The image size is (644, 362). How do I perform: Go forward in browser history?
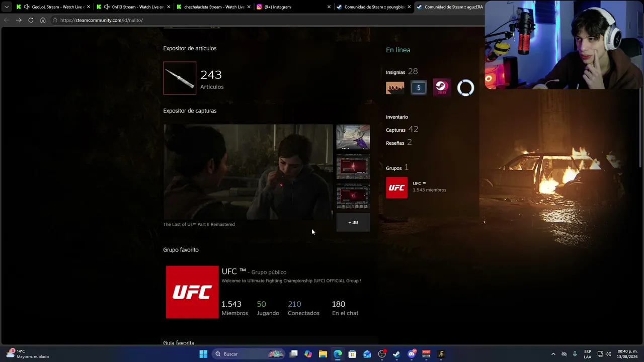[x=19, y=20]
